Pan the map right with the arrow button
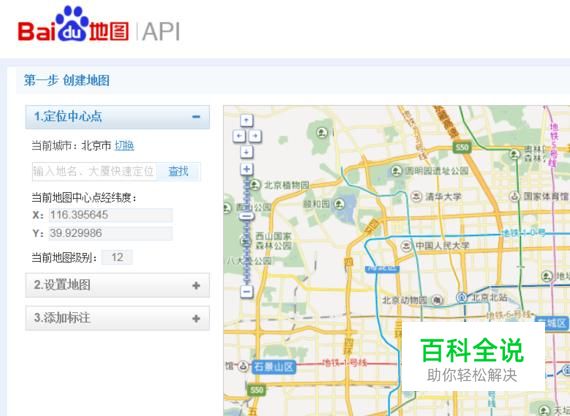570x416 pixels. [255, 136]
